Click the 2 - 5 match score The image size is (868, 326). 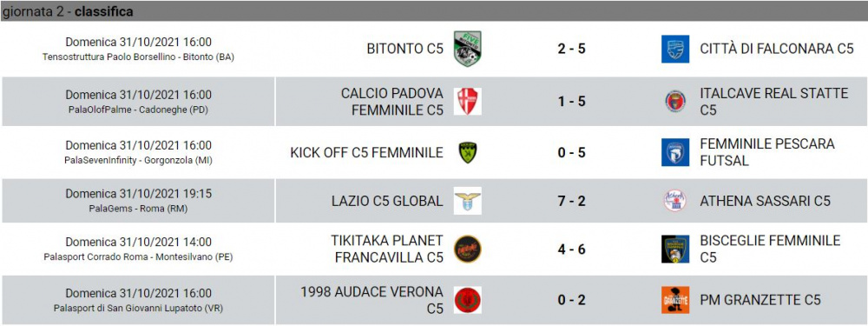(571, 49)
